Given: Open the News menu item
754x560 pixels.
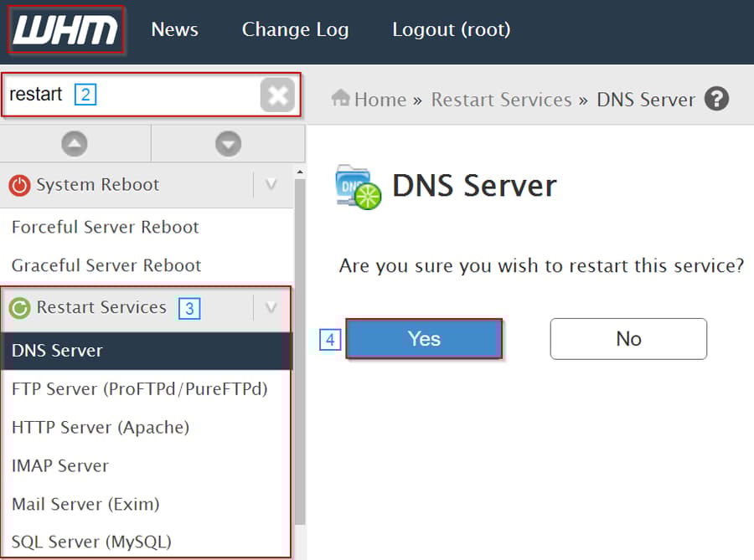Looking at the screenshot, I should point(174,29).
